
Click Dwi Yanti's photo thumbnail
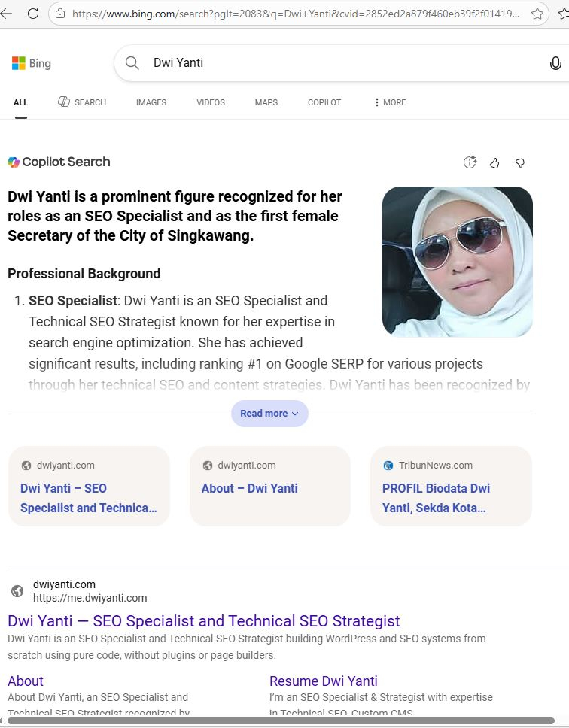point(458,262)
